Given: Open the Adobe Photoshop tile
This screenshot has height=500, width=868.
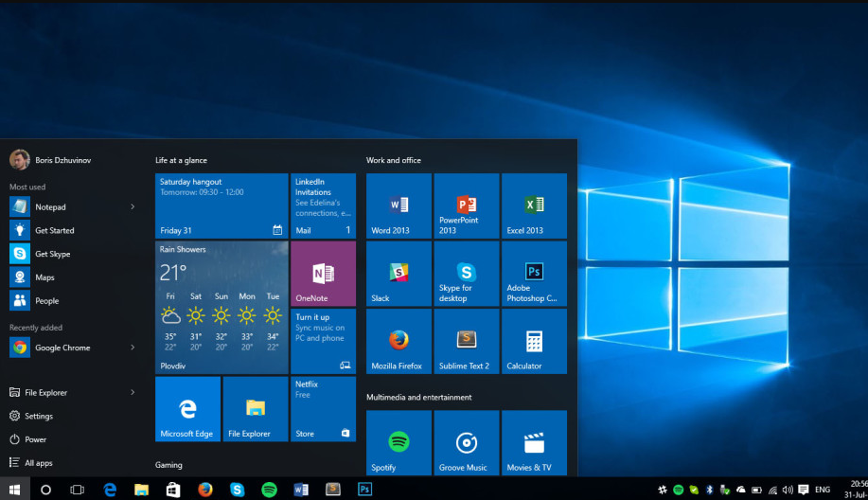Looking at the screenshot, I should 534,274.
